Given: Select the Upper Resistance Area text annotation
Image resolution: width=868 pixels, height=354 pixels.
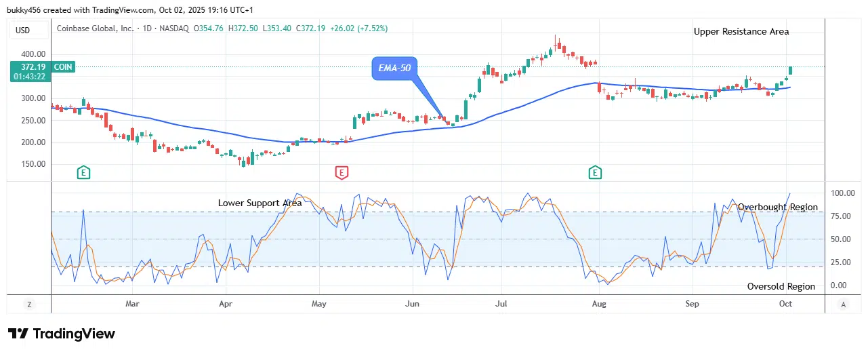Looking at the screenshot, I should click(x=741, y=31).
